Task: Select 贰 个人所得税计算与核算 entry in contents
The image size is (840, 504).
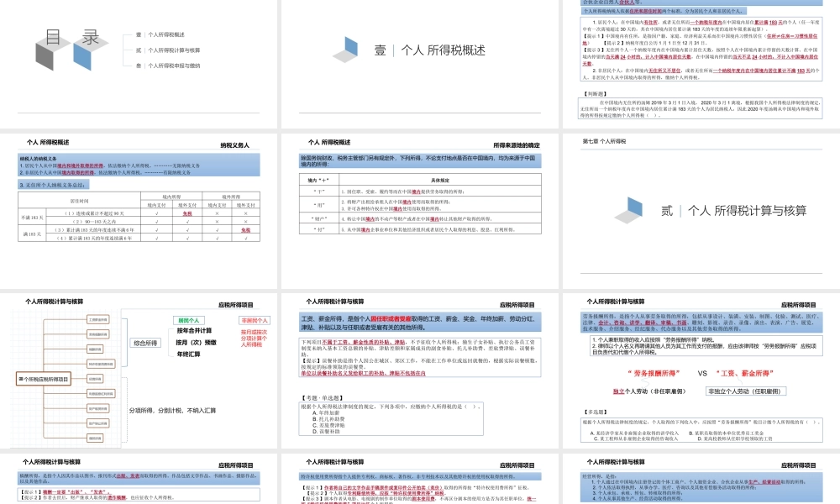Action: coord(172,50)
